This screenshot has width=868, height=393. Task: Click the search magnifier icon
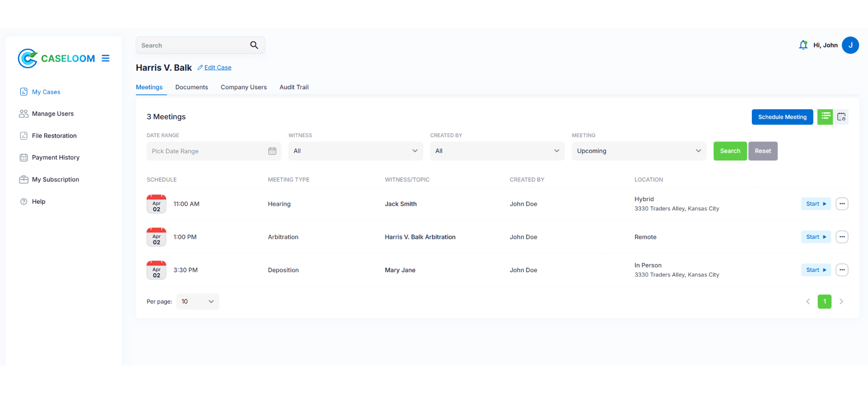coord(254,45)
